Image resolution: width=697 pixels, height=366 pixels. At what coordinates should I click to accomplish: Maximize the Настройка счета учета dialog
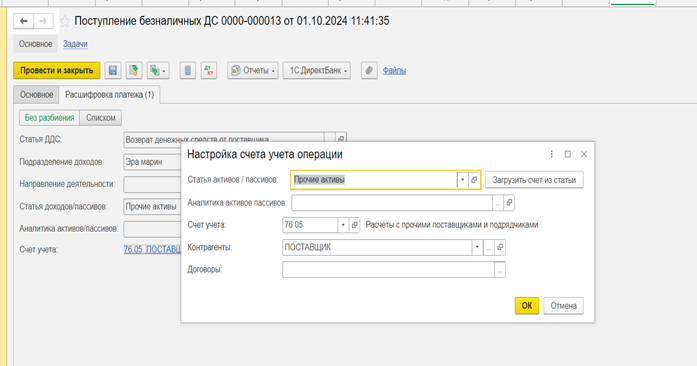568,154
